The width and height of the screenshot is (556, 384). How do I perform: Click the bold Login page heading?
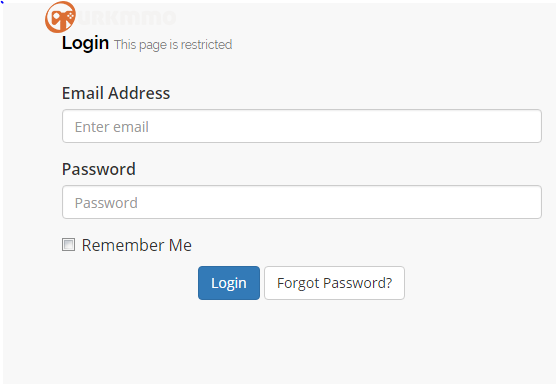[x=85, y=43]
